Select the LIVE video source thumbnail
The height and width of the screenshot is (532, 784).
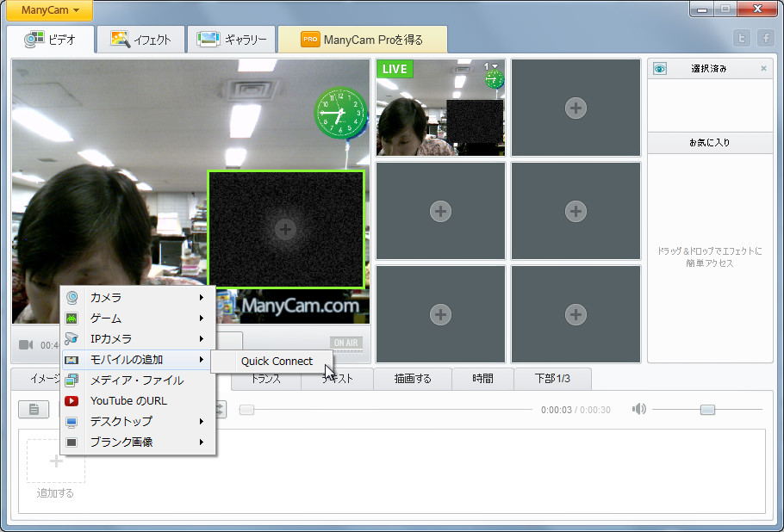tap(440, 108)
